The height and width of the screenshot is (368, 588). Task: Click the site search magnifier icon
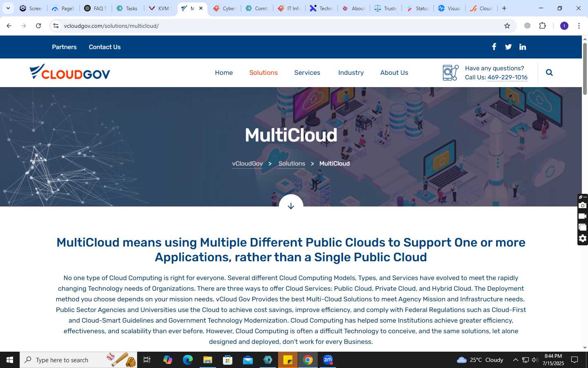click(549, 72)
